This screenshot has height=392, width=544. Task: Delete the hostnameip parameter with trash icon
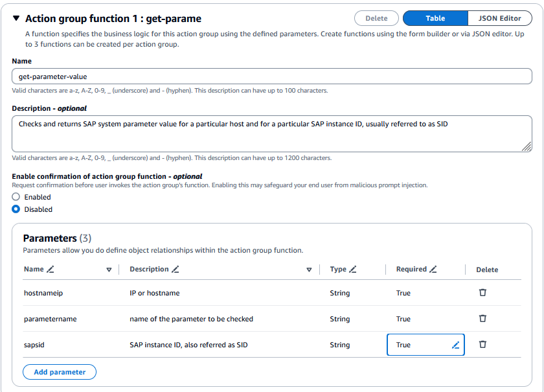click(x=482, y=293)
